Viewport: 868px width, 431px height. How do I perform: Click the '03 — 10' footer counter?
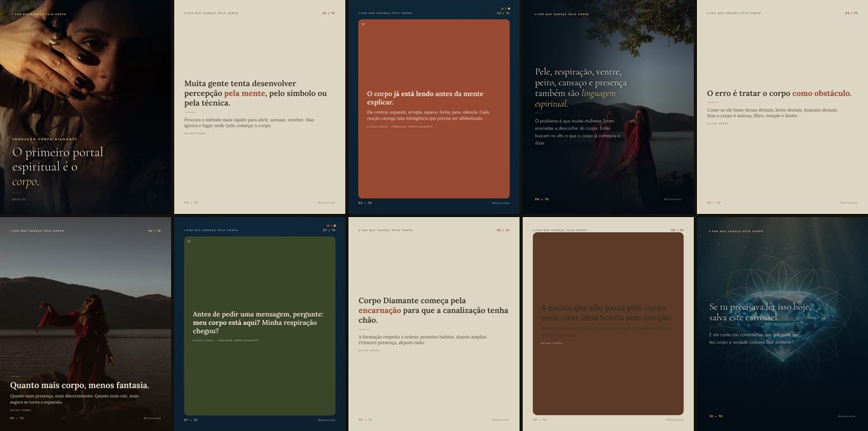(x=365, y=203)
